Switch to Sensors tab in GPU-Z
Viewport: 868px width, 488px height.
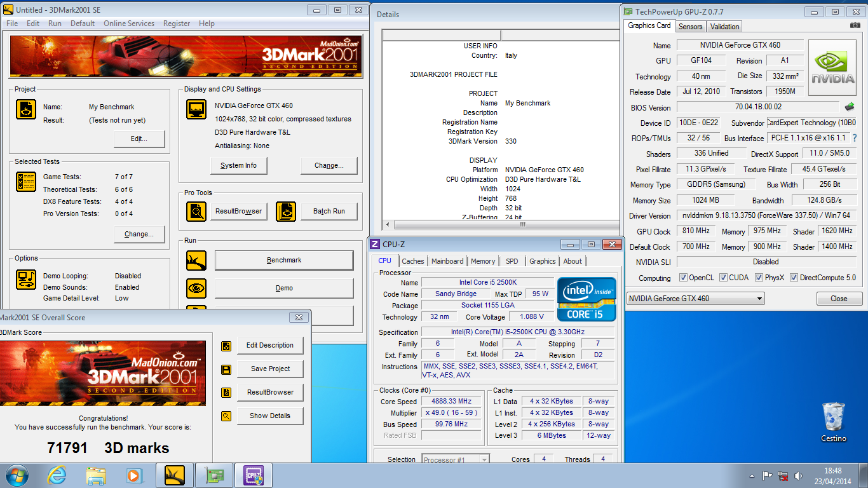point(691,27)
